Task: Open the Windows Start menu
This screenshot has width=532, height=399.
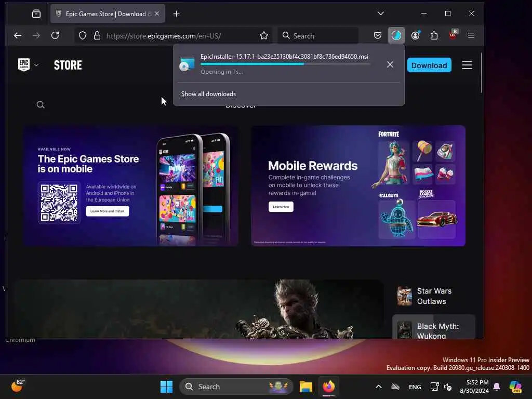Action: pyautogui.click(x=166, y=387)
